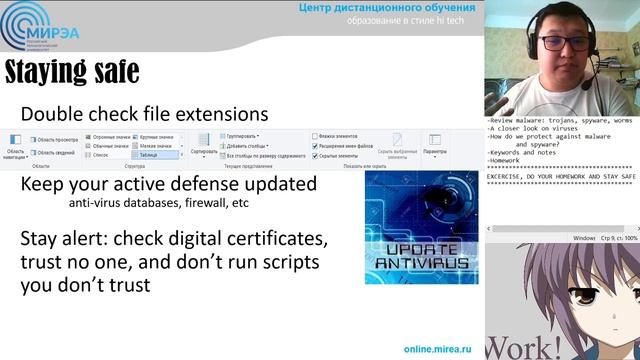640x360 pixels.
Task: Click 'Центр дистанционного обучения' header text
Action: (x=387, y=8)
